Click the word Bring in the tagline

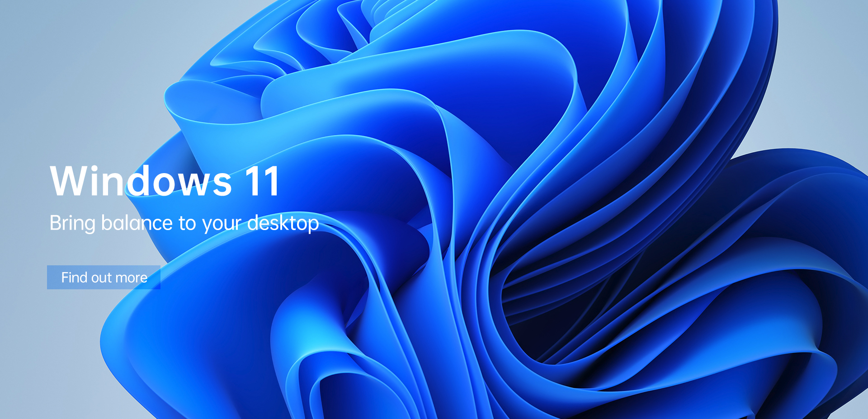[x=72, y=223]
